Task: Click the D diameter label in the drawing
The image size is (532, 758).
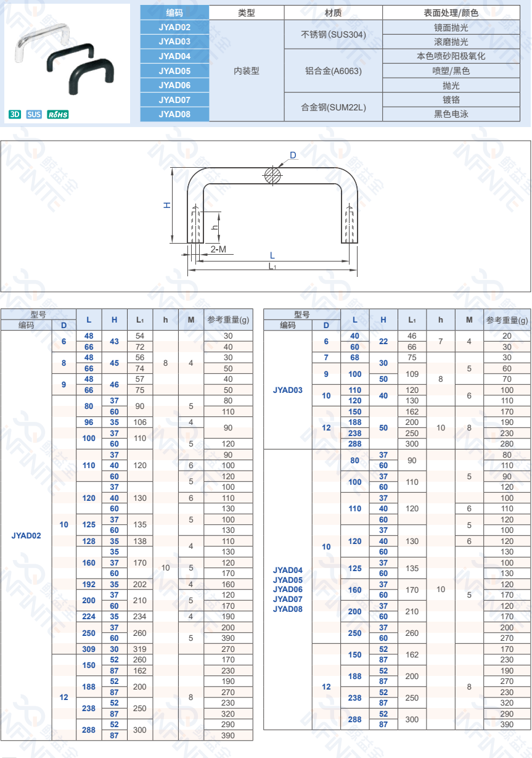Action: tap(293, 155)
